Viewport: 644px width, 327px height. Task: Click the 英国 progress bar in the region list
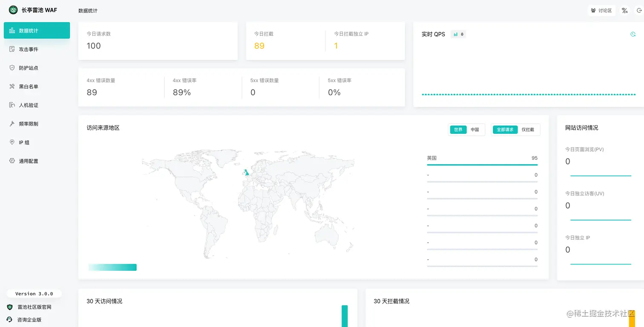(x=482, y=165)
